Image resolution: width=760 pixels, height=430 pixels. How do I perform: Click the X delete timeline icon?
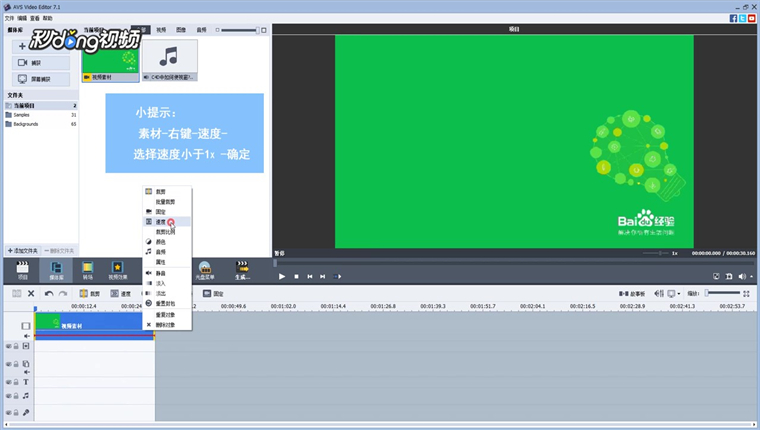(x=31, y=293)
